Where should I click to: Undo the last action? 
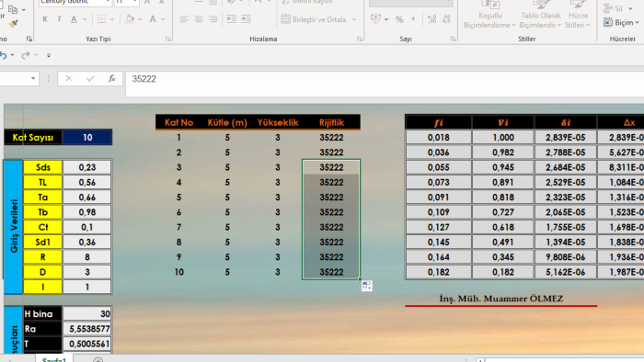tap(4, 55)
